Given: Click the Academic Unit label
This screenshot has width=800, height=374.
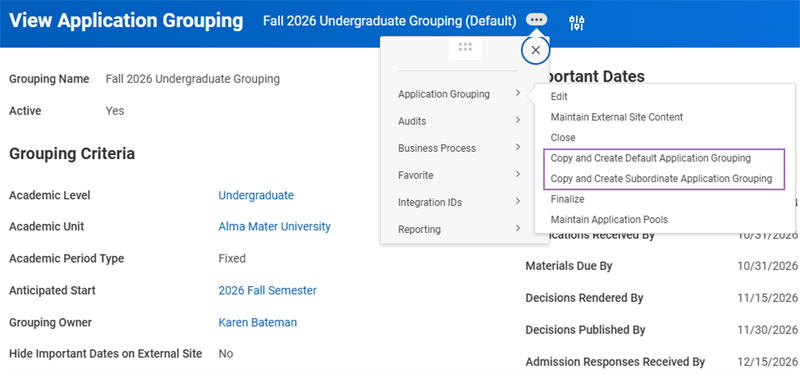Looking at the screenshot, I should pos(47,227).
